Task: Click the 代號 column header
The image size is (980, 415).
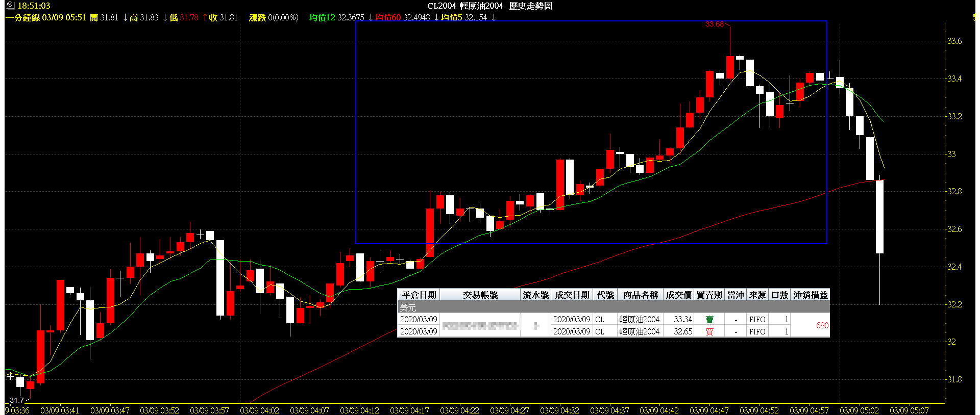Action: click(x=605, y=295)
